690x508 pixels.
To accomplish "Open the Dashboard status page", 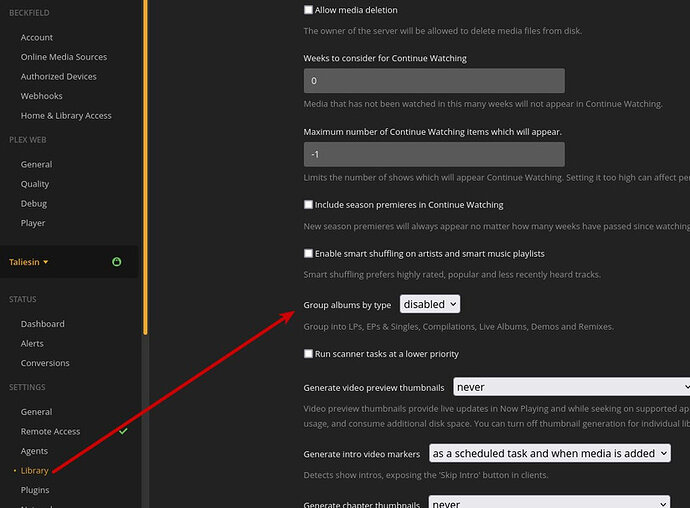I will click(x=42, y=324).
